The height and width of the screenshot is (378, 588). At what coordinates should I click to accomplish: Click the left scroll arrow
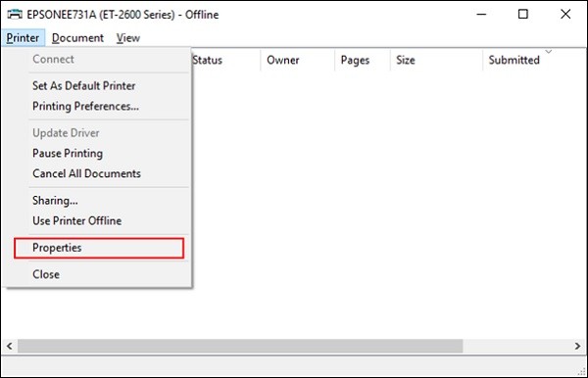click(x=10, y=346)
